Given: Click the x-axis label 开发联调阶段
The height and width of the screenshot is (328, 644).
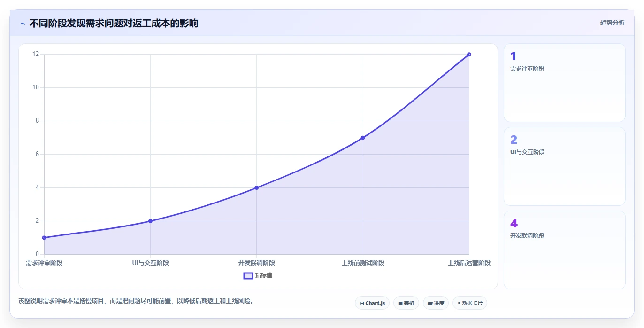Looking at the screenshot, I should 256,263.
